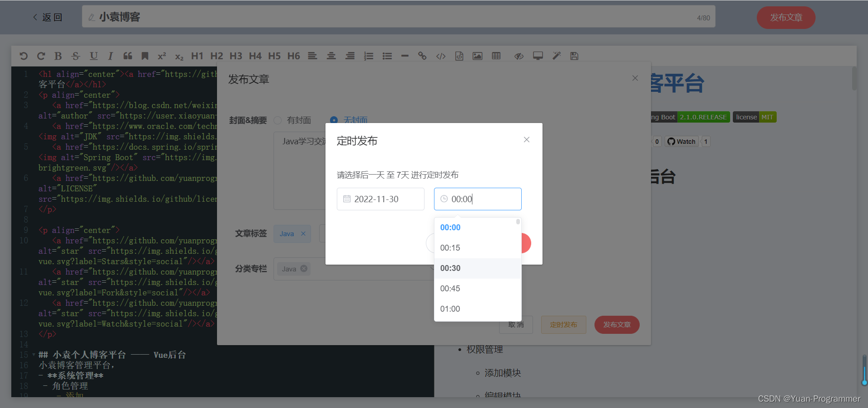Align text center

click(x=331, y=56)
